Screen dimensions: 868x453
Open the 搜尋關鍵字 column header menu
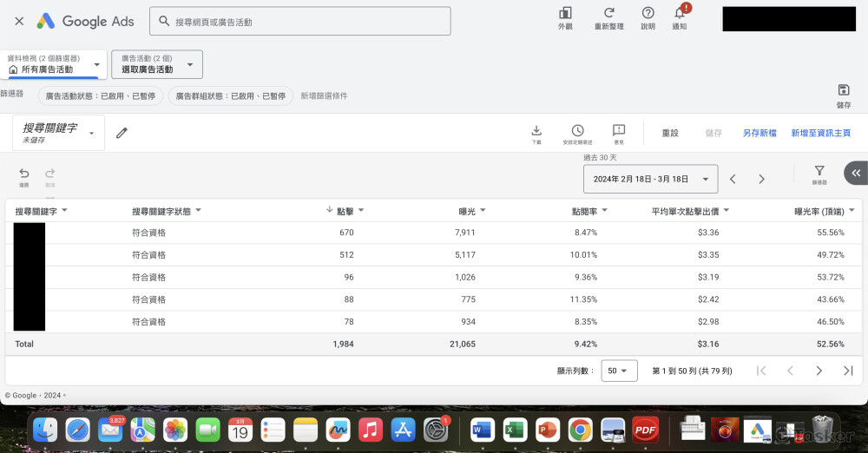point(65,210)
